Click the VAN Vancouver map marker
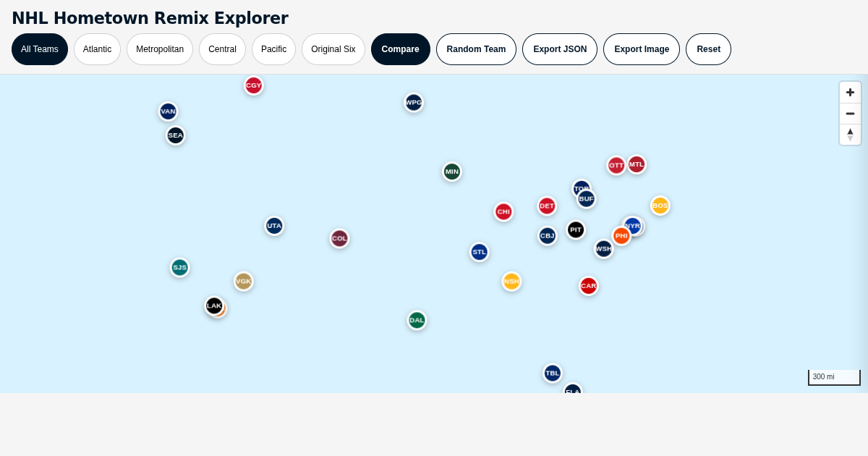This screenshot has width=868, height=456. (168, 111)
